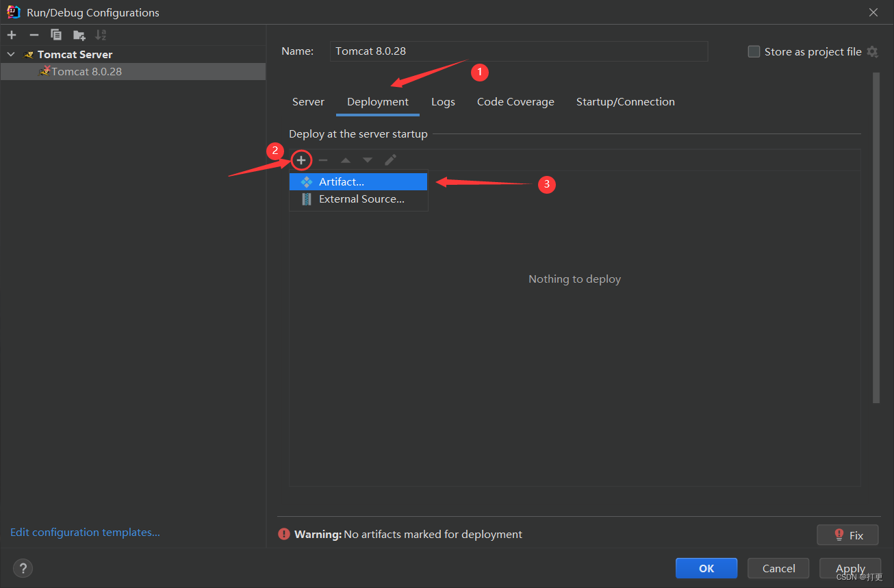This screenshot has height=588, width=894.
Task: Click the Artifact diamond icon
Action: click(x=307, y=182)
